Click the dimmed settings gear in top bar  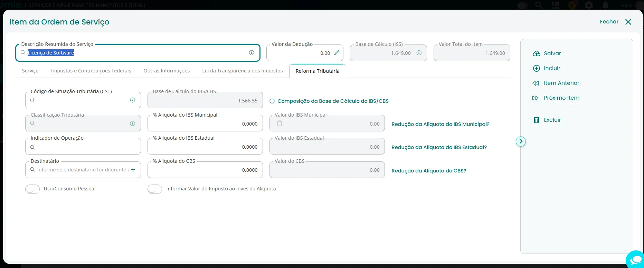(x=589, y=5)
